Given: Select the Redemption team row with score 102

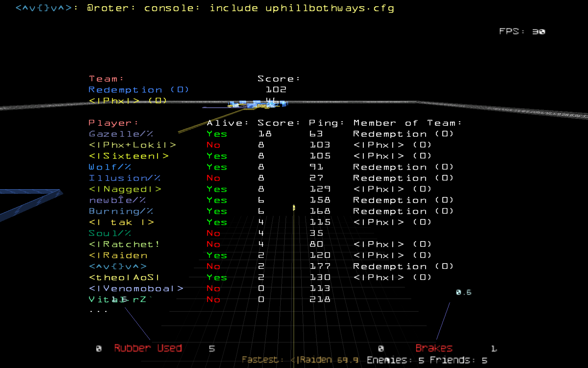Looking at the screenshot, I should (x=139, y=90).
